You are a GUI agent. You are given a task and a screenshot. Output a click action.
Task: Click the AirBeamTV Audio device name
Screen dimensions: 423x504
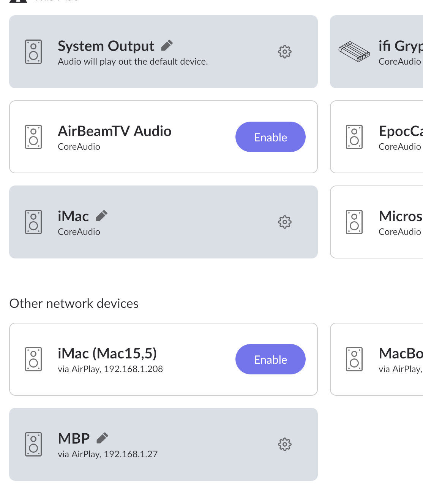[114, 131]
